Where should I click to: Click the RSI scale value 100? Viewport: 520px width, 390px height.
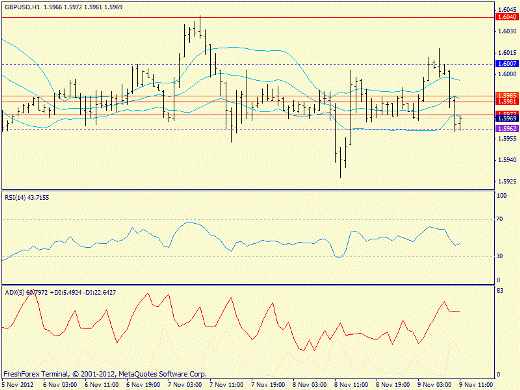pyautogui.click(x=502, y=196)
